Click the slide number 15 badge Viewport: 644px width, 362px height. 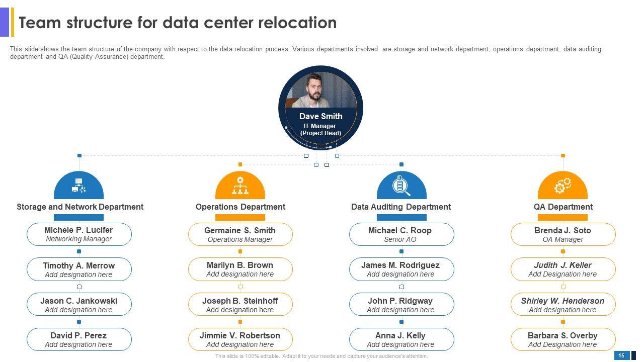621,355
